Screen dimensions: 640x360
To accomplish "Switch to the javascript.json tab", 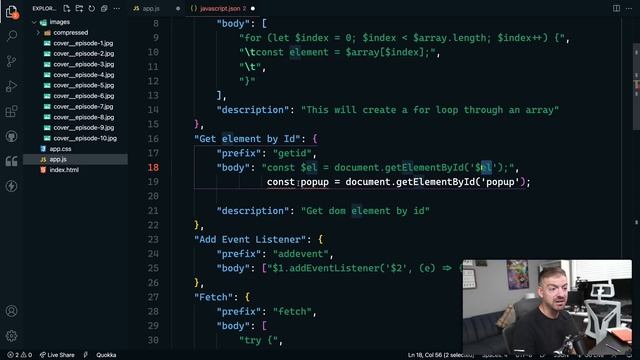I will point(220,8).
